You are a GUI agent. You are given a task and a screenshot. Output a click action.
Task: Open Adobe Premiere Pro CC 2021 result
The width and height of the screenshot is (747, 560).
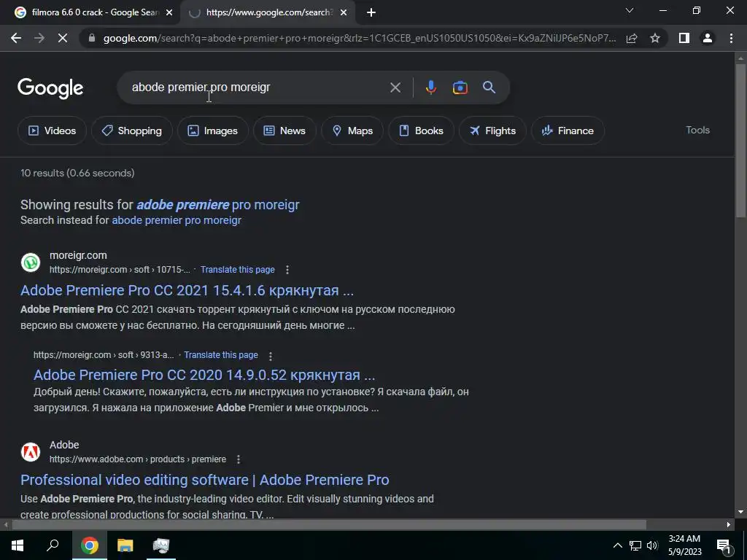coord(187,290)
